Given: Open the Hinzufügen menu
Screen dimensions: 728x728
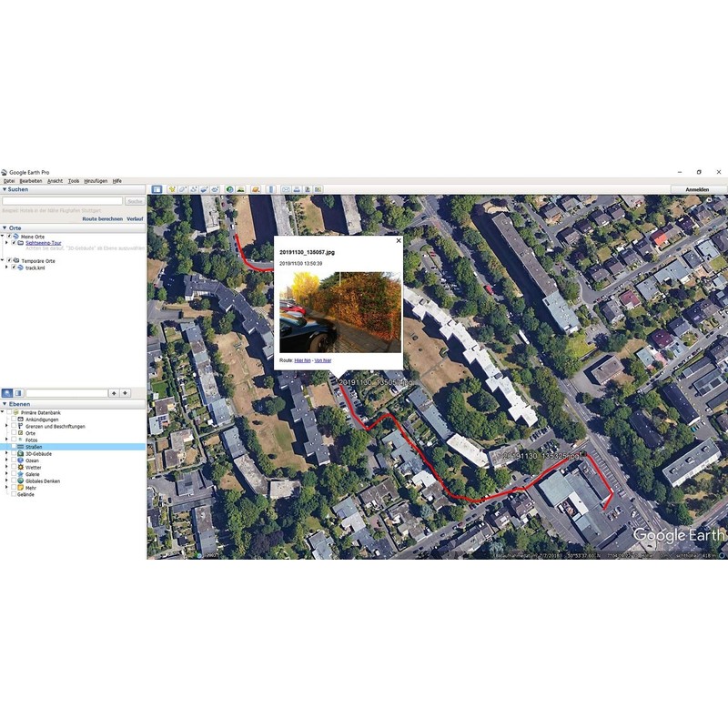Looking at the screenshot, I should tap(96, 181).
